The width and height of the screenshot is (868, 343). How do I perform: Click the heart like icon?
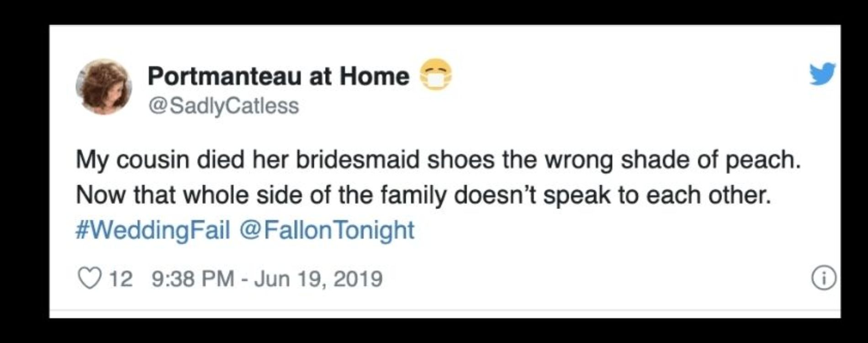(89, 278)
